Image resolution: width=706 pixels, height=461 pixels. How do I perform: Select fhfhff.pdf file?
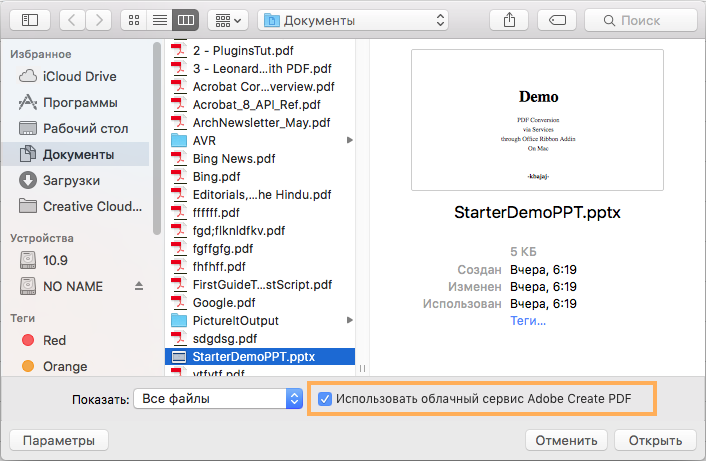[x=260, y=267]
